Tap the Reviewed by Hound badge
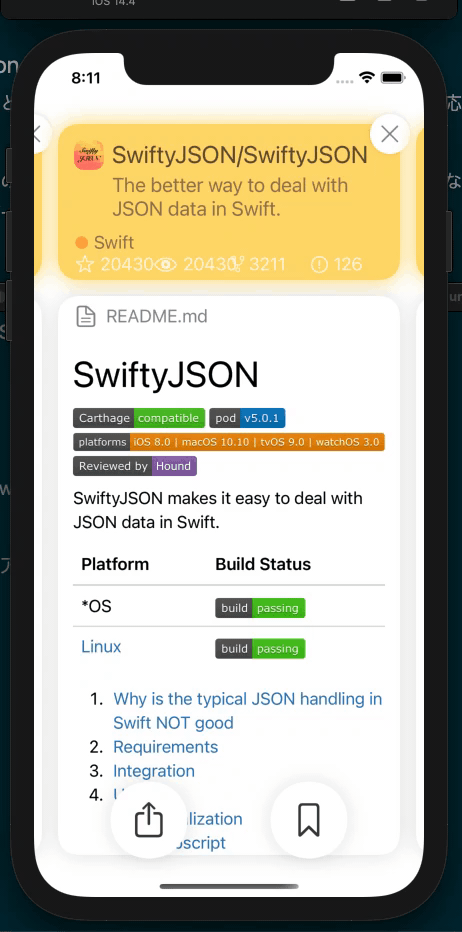This screenshot has width=462, height=932. pos(135,466)
